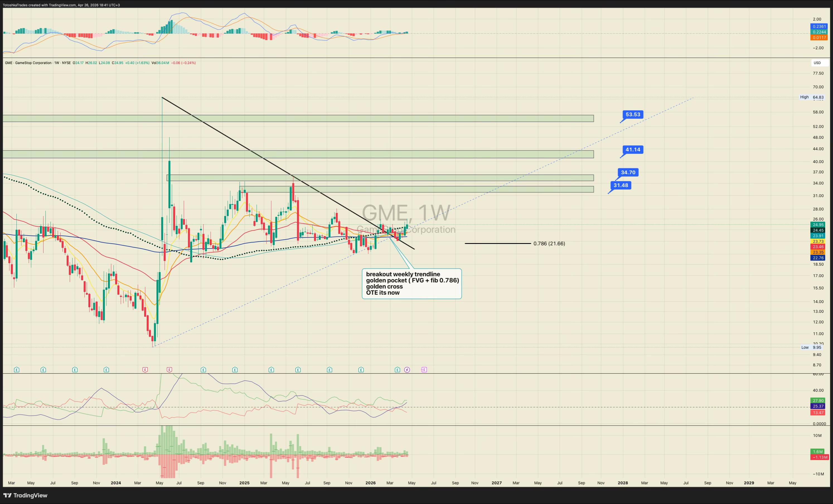Click the red earnings marker near June 2024
The height and width of the screenshot is (504, 833).
pyautogui.click(x=169, y=370)
